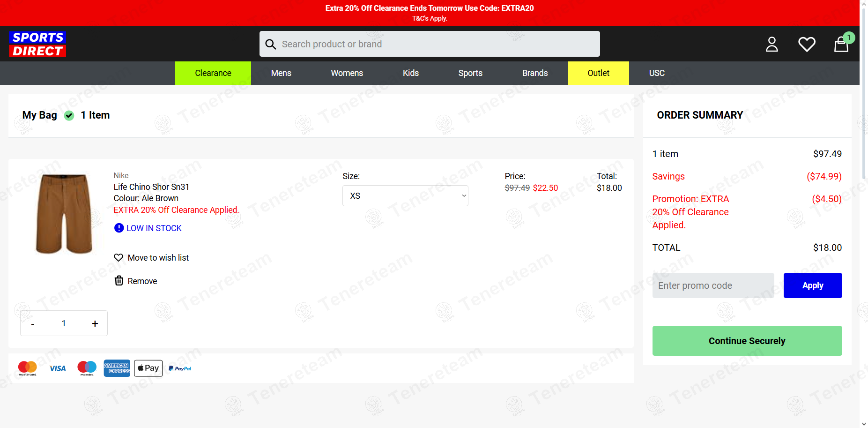The height and width of the screenshot is (428, 868).
Task: Click the search magnifier icon
Action: [x=270, y=44]
